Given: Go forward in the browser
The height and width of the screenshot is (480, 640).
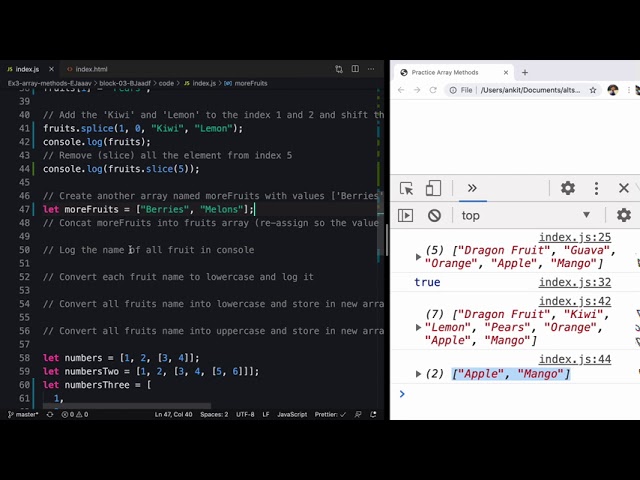Looking at the screenshot, I should point(417,90).
